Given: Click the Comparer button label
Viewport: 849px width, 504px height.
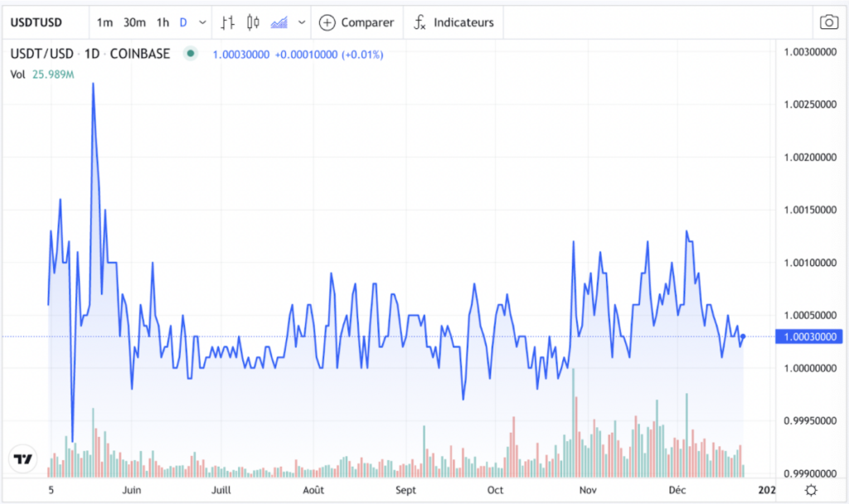Looking at the screenshot, I should coord(367,22).
